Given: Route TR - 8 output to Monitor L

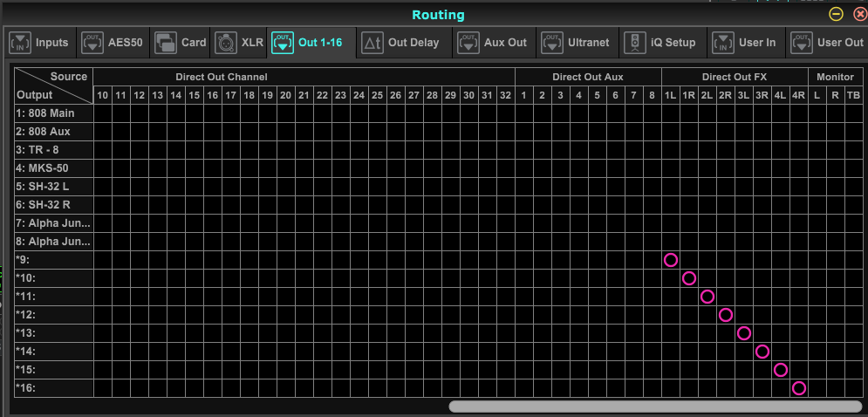Looking at the screenshot, I should (x=817, y=150).
